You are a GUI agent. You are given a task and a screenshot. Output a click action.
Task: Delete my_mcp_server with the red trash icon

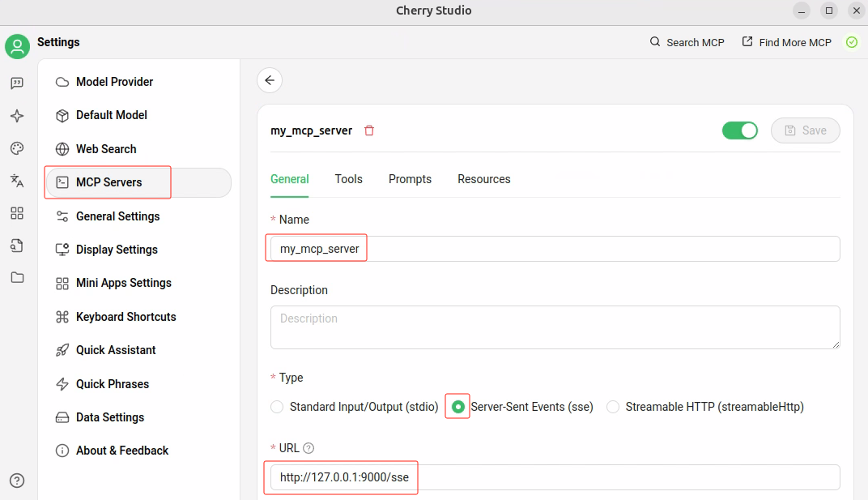tap(369, 130)
